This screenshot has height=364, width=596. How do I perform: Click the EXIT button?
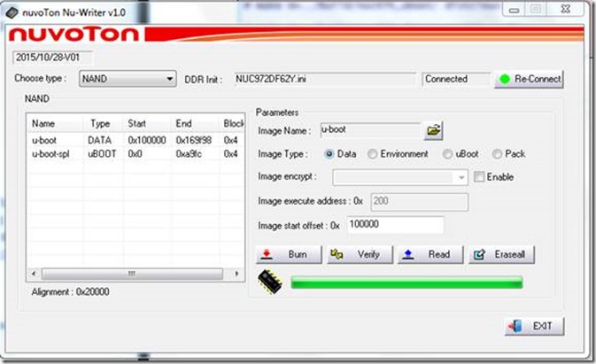tap(534, 326)
